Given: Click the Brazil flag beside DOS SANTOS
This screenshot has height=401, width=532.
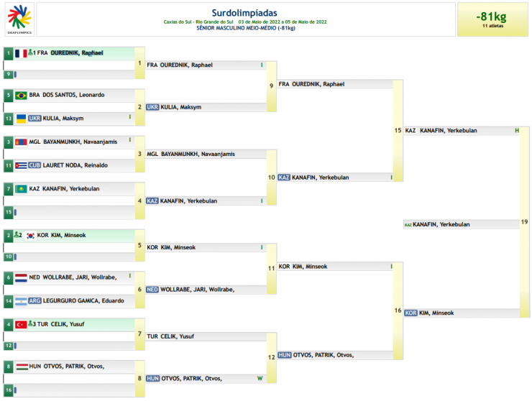Looking at the screenshot, I should (x=21, y=95).
